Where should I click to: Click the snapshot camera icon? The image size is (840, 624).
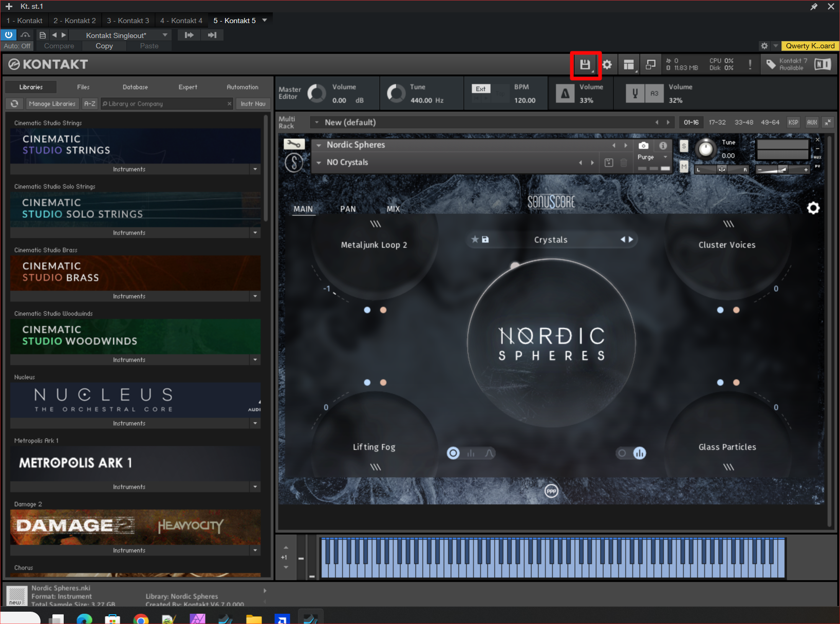[x=643, y=145]
